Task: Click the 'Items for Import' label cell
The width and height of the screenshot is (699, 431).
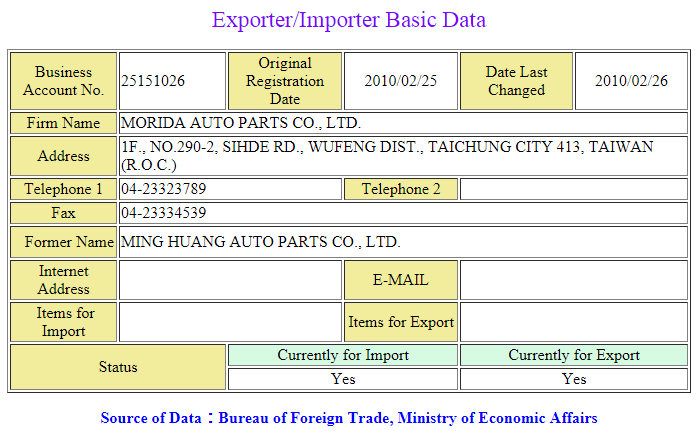Action: click(x=63, y=322)
